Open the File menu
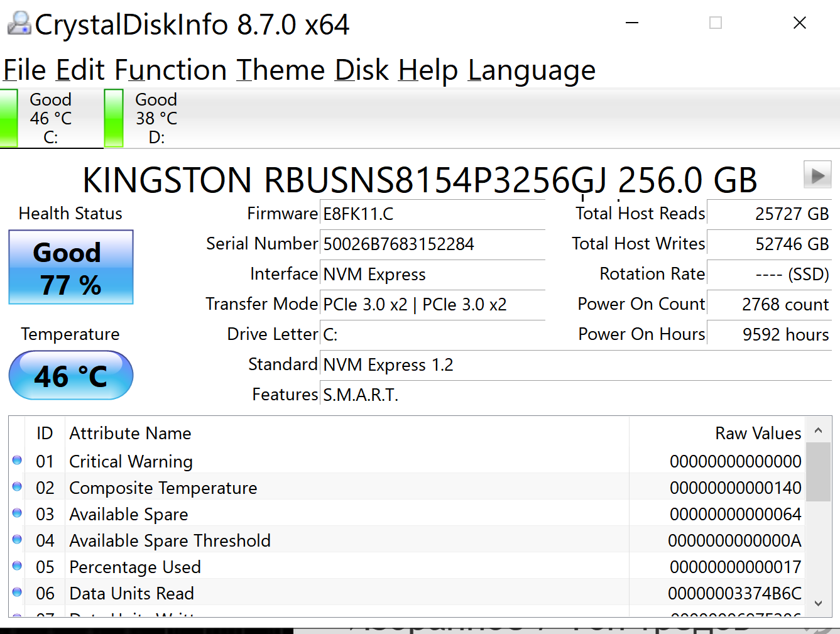 (25, 70)
